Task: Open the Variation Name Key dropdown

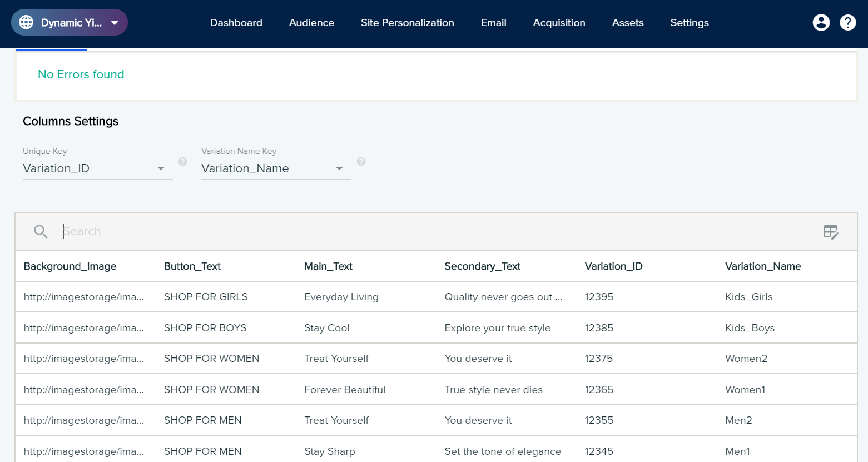Action: [x=276, y=168]
